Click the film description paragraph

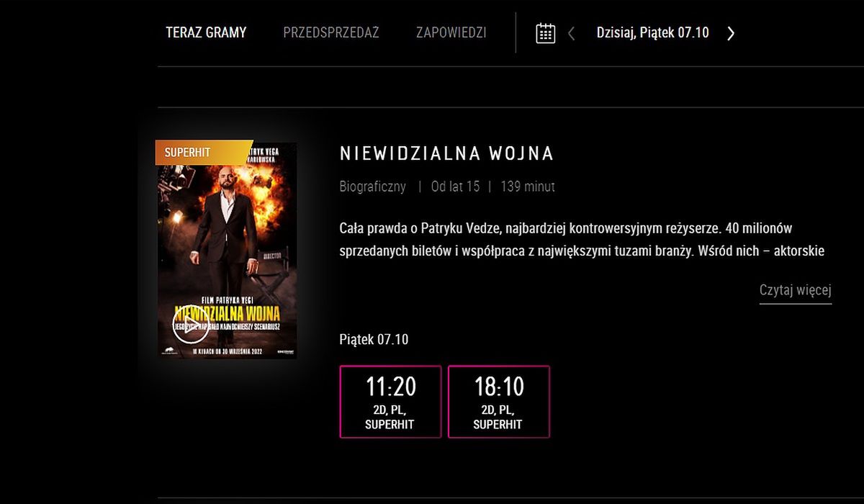[x=582, y=240]
